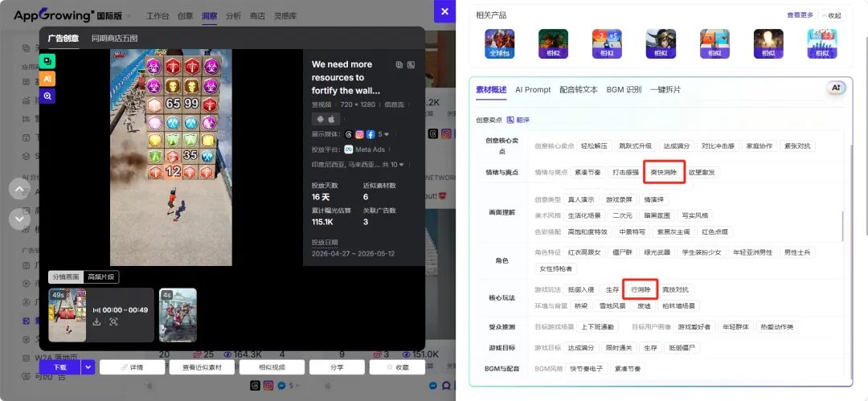868x401 pixels.
Task: Select the 僵尸群 tag
Action: click(x=622, y=252)
